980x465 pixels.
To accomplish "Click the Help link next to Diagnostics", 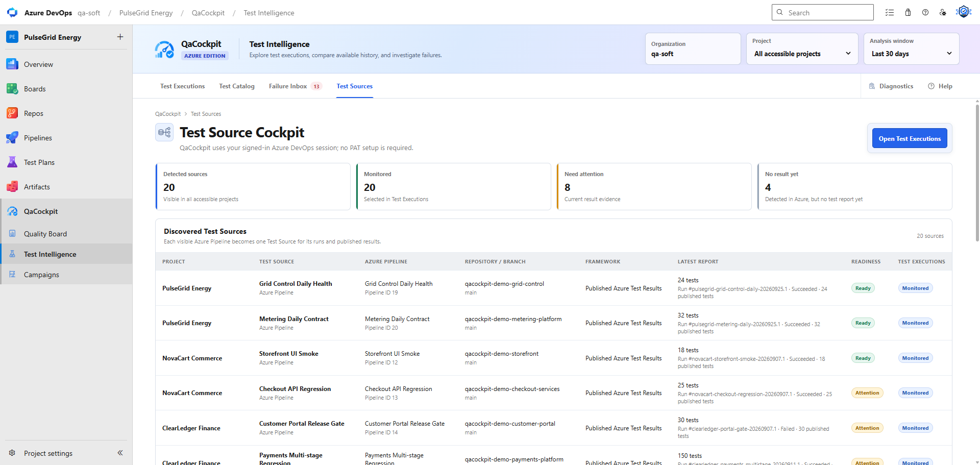I will [x=940, y=86].
